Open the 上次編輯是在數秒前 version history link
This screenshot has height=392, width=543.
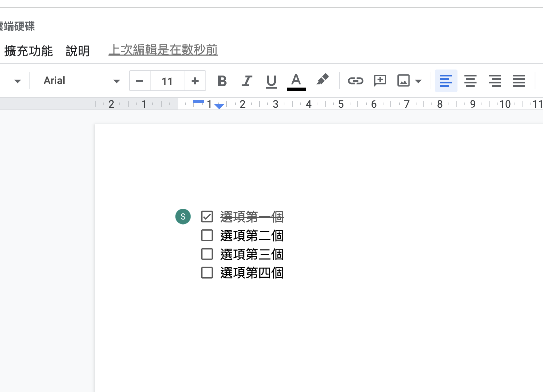(163, 50)
